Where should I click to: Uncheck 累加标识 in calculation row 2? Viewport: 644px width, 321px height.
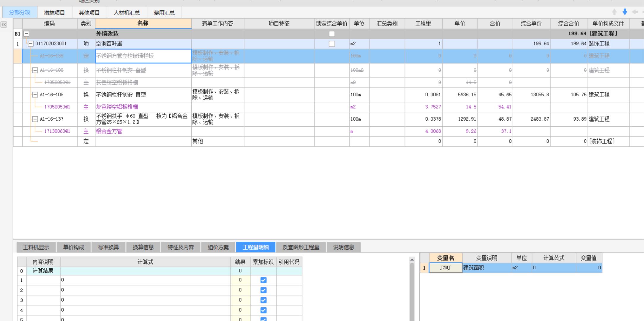pos(263,290)
